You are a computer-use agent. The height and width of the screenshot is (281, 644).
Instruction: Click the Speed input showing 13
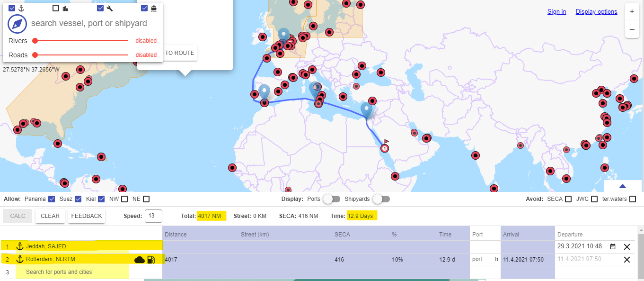tap(153, 216)
